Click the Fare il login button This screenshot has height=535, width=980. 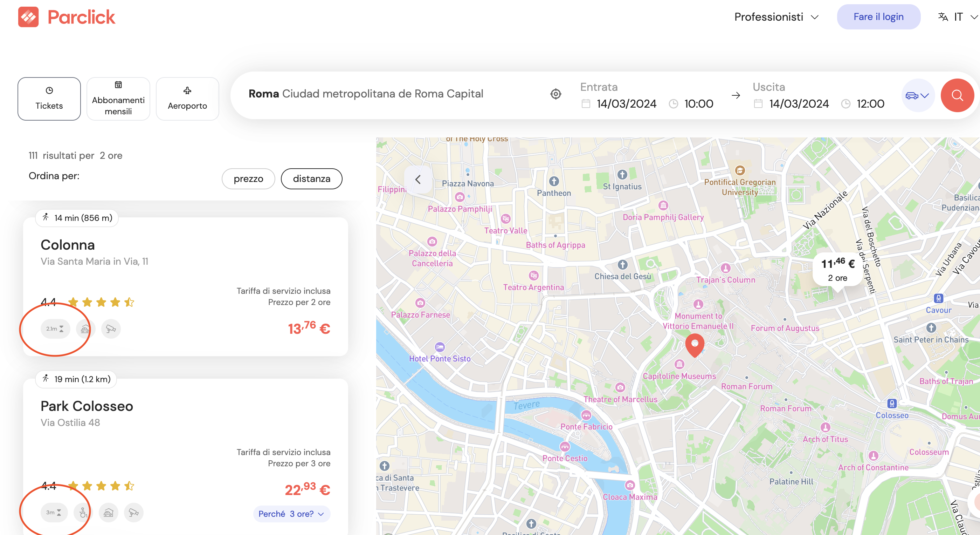tap(878, 17)
